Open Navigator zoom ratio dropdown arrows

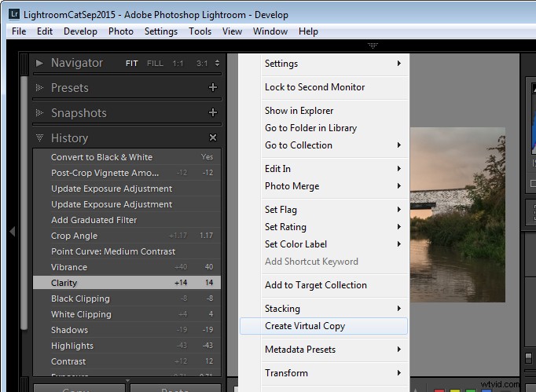217,63
